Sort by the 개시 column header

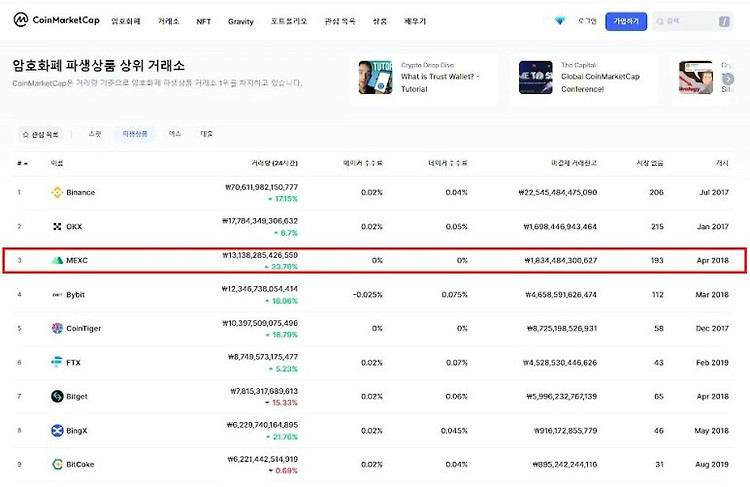[x=722, y=164]
